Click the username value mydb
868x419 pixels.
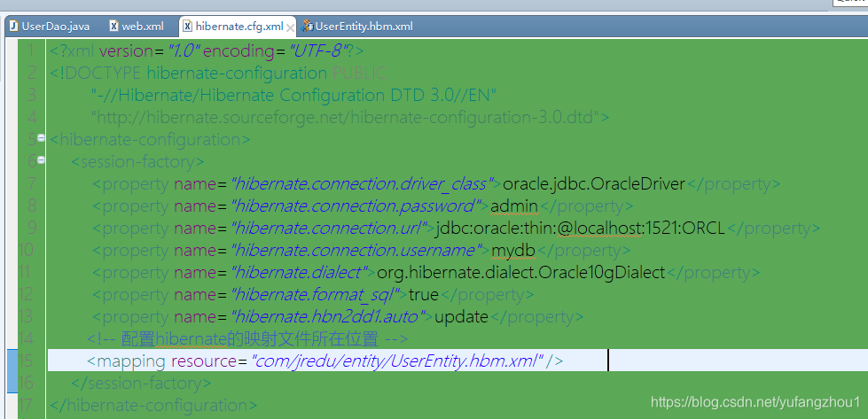coord(513,251)
